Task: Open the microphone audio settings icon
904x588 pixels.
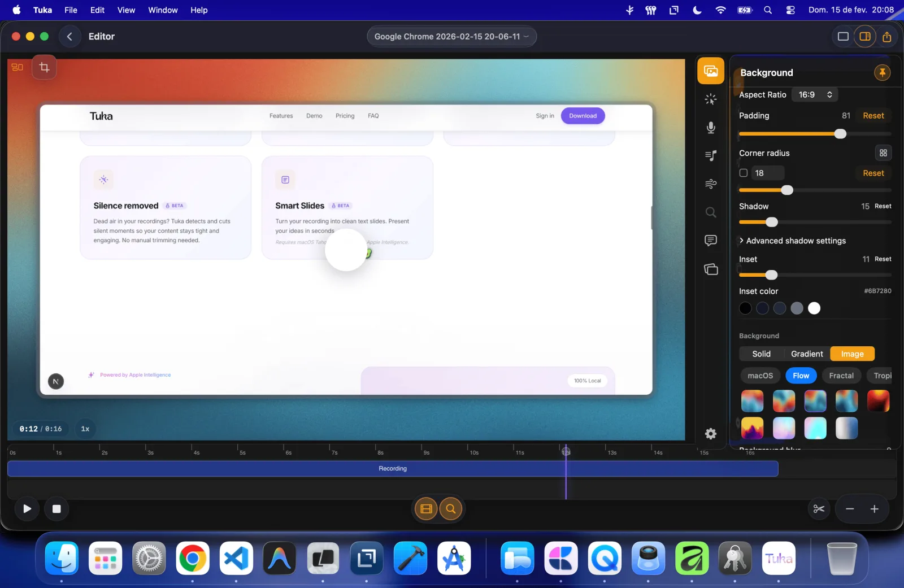Action: point(711,128)
